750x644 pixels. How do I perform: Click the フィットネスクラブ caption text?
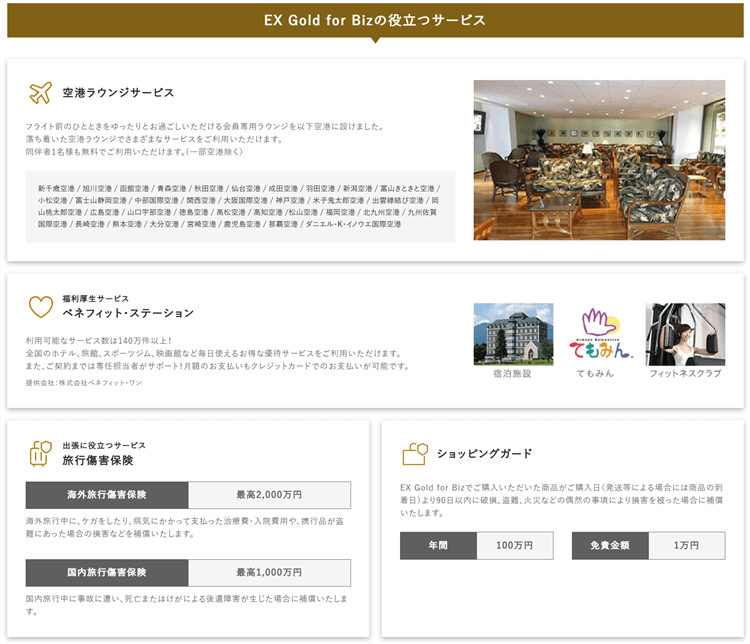pyautogui.click(x=685, y=373)
